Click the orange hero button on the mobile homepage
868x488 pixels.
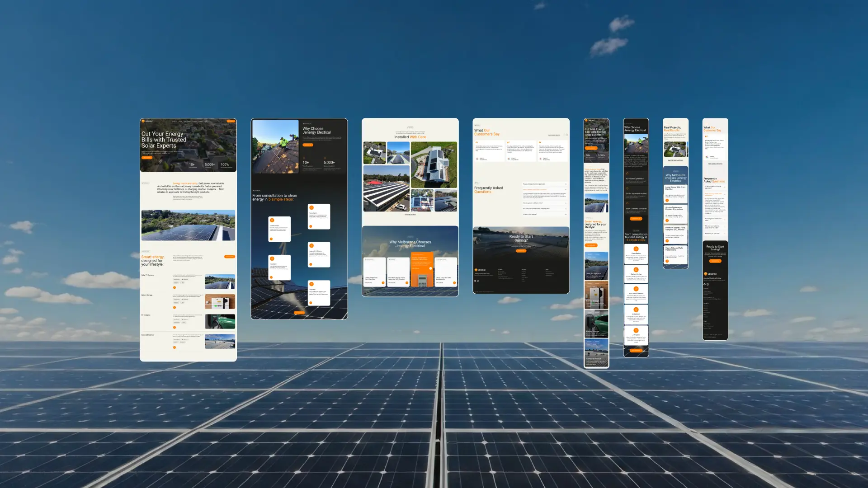591,148
